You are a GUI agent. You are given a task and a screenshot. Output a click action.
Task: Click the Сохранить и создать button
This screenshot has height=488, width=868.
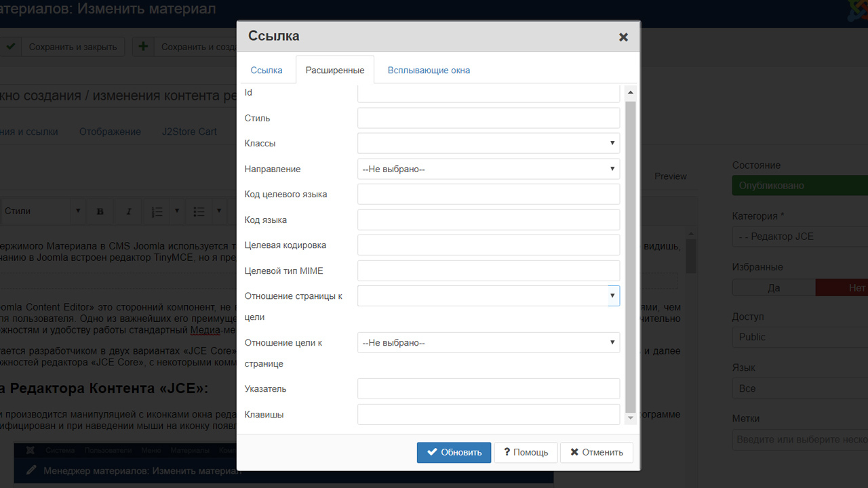[x=184, y=47]
